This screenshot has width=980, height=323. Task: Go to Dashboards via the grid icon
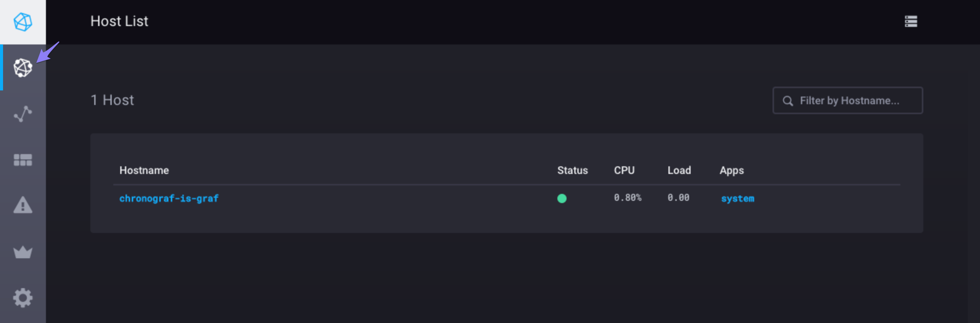pos(23,160)
